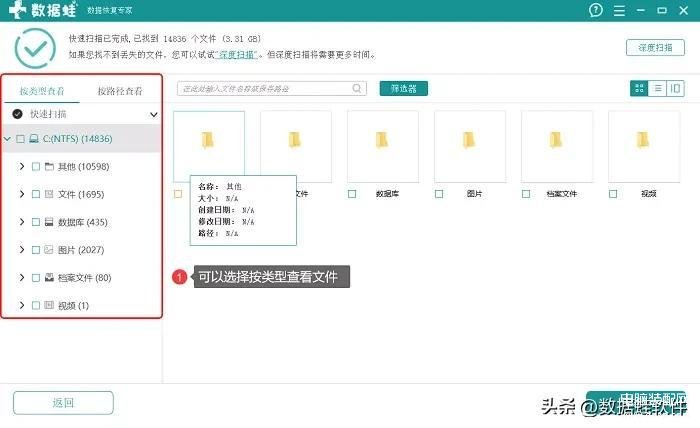This screenshot has height=428, width=700.
Task: Open the 图片 folder thumbnail
Action: [x=470, y=147]
